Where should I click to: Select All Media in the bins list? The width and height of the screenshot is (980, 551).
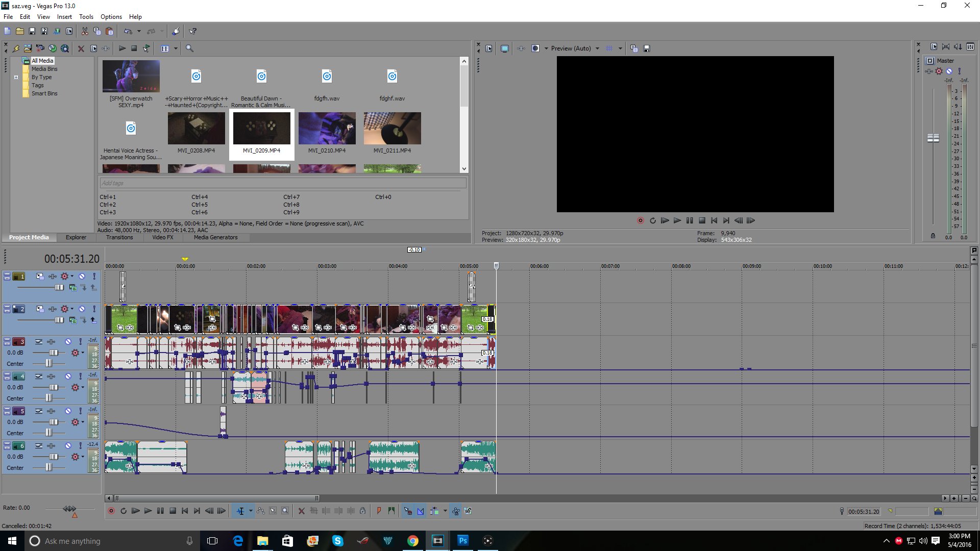coord(42,60)
